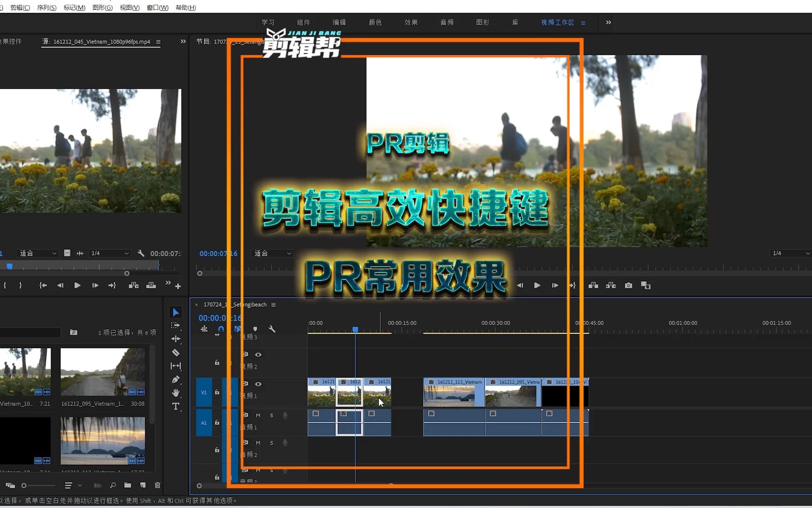The image size is (812, 508).
Task: Click trash icon in Project panel
Action: click(157, 485)
